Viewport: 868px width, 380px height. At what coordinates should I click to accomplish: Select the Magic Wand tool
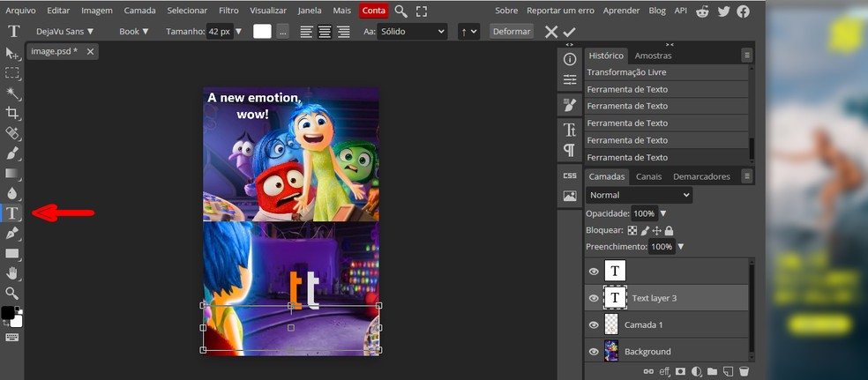click(x=12, y=93)
